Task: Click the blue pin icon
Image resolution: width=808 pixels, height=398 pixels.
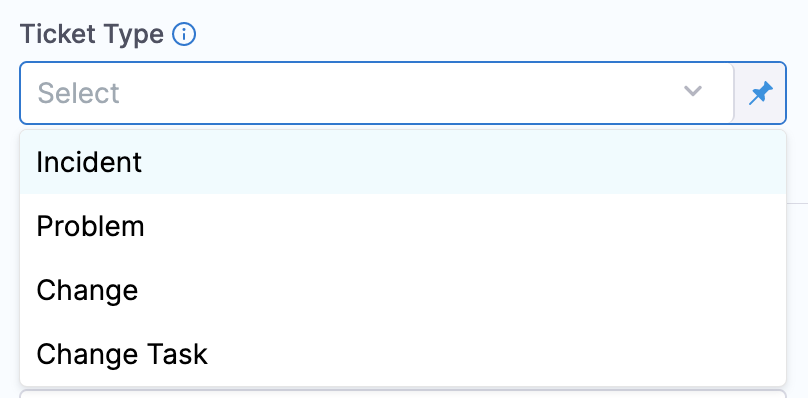Action: [x=761, y=93]
